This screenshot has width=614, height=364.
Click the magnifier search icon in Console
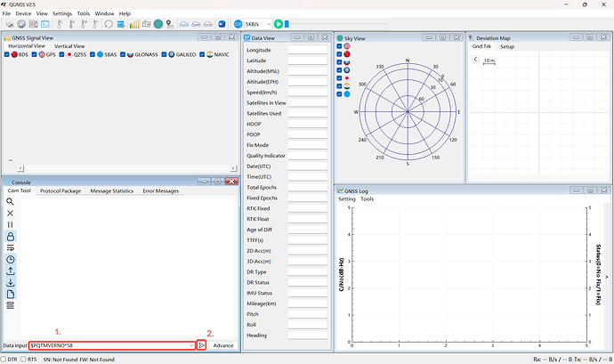pyautogui.click(x=10, y=201)
